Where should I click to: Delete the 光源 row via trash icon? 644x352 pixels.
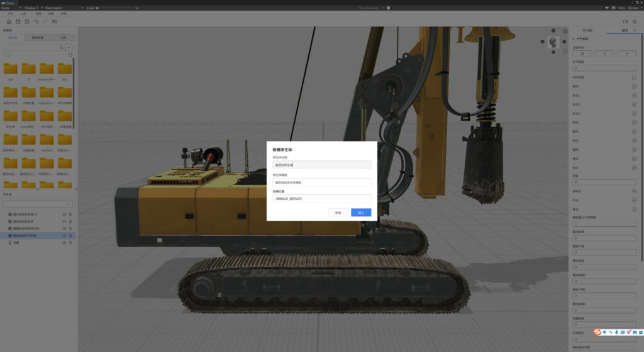pyautogui.click(x=70, y=243)
